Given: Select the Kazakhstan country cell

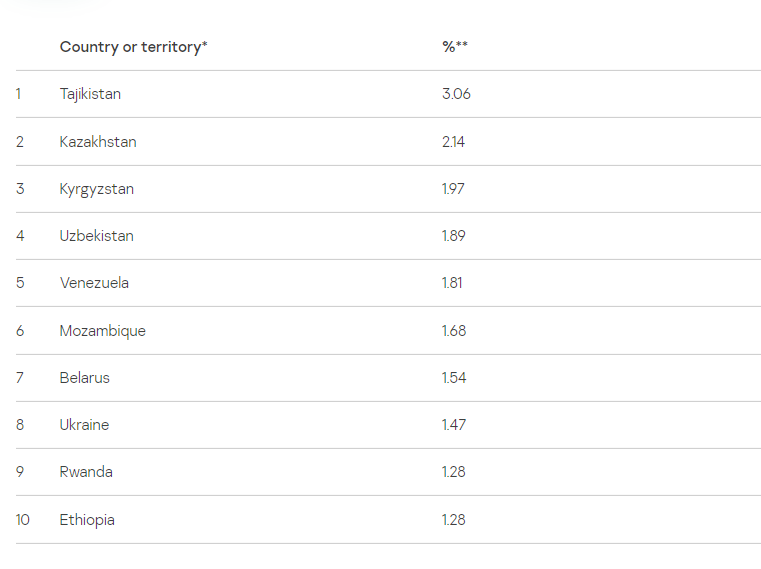Looking at the screenshot, I should tap(98, 142).
